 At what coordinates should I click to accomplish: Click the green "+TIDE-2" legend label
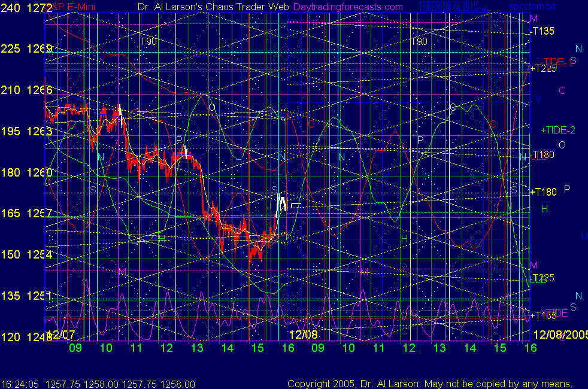[557, 130]
